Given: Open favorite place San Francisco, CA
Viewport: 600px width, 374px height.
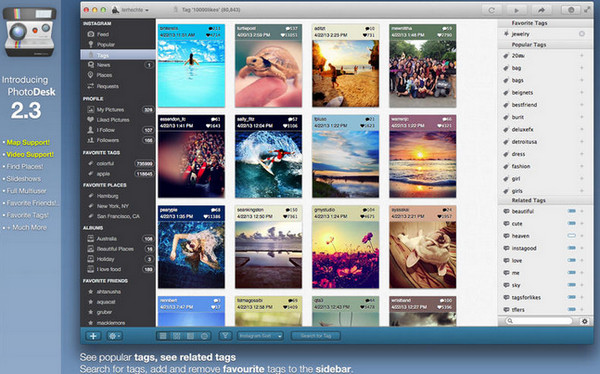Looking at the screenshot, I should [118, 216].
